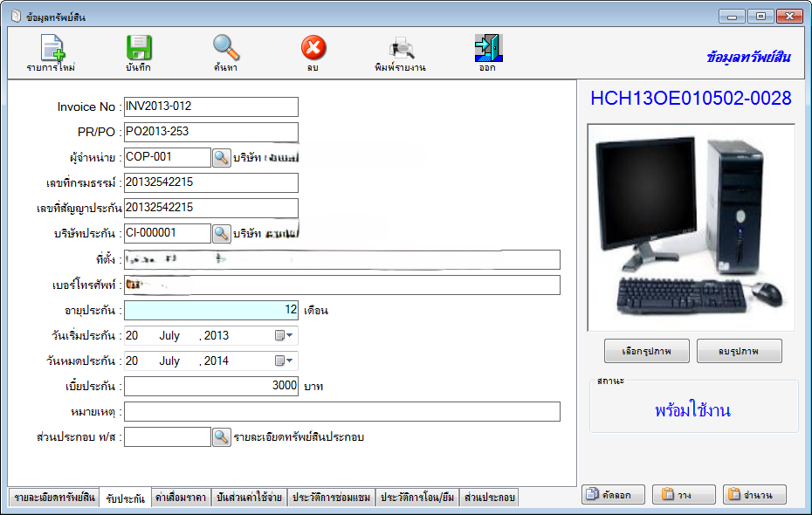Click the เบี้ยประกัน amount field
The height and width of the screenshot is (515, 812).
tap(211, 386)
